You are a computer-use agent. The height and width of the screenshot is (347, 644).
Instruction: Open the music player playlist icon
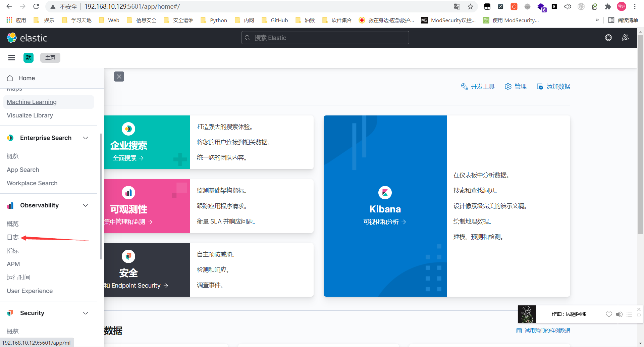tap(629, 314)
